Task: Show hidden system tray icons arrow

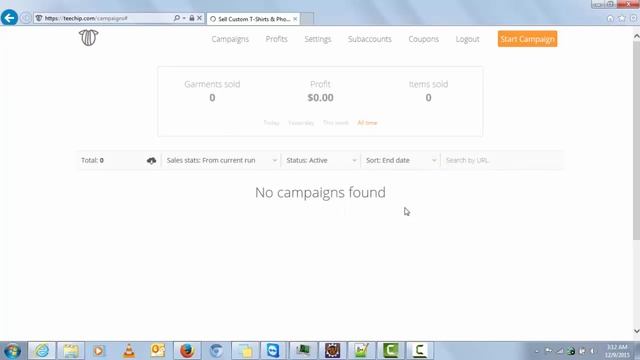Action: [537, 351]
